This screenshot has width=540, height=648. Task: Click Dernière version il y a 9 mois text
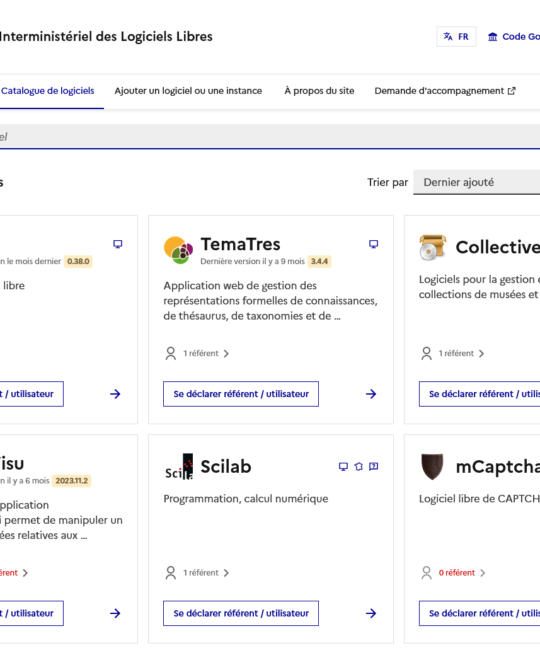[x=252, y=262]
